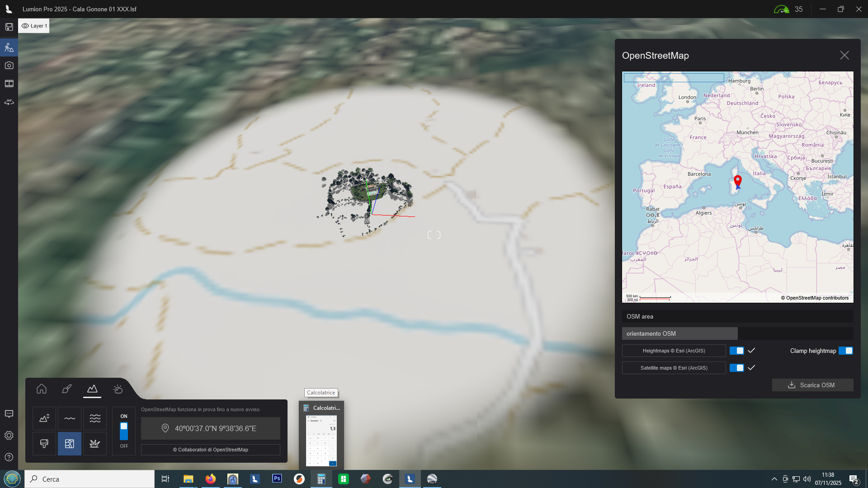Click the help question mark icon
868x488 pixels.
click(x=9, y=457)
